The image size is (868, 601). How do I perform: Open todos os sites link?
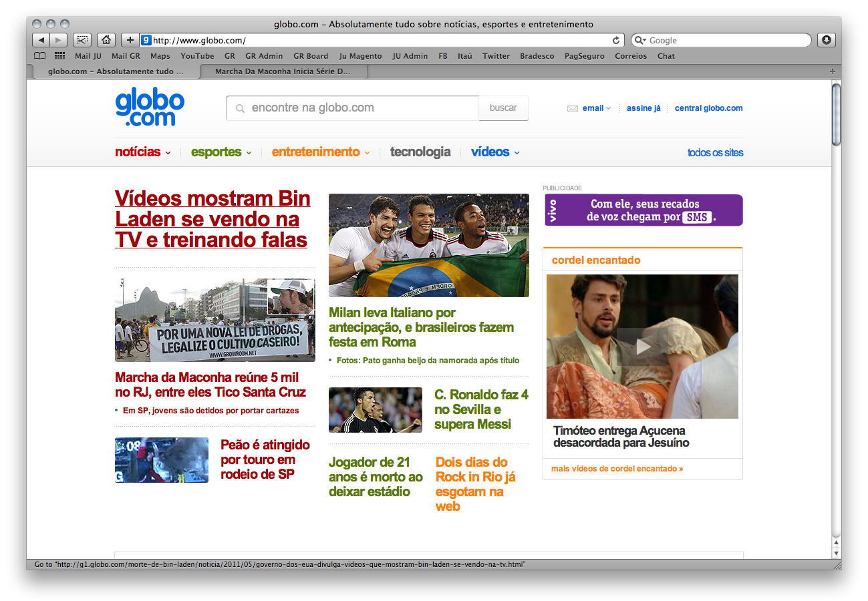pos(715,153)
